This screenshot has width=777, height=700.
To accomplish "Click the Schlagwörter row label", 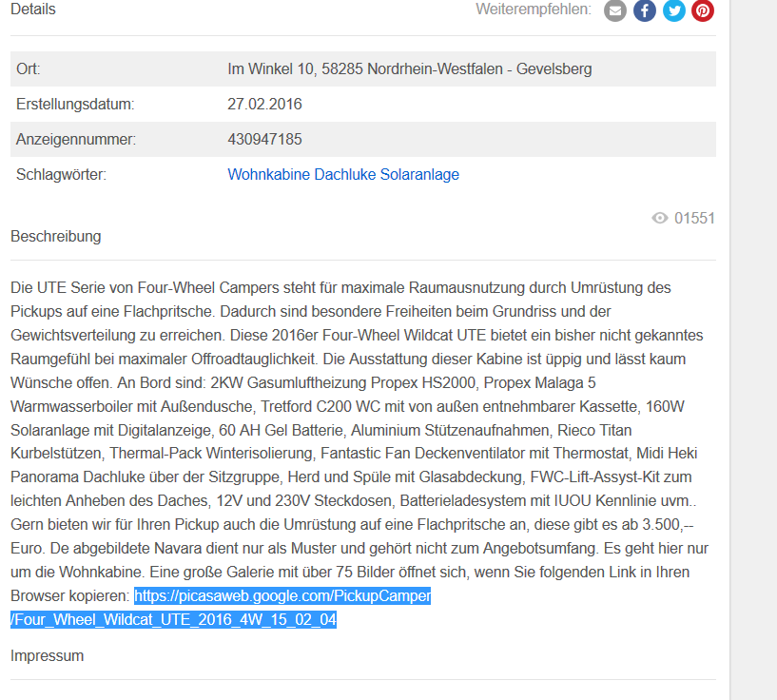I will click(61, 175).
